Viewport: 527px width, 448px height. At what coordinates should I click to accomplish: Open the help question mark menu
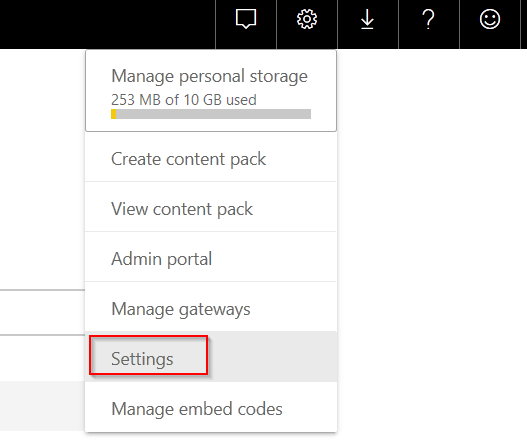pos(428,19)
